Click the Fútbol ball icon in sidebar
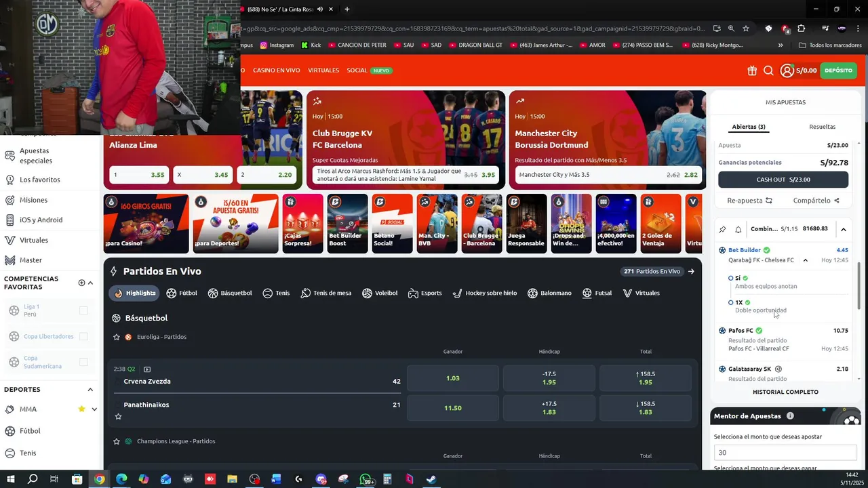 pyautogui.click(x=9, y=431)
